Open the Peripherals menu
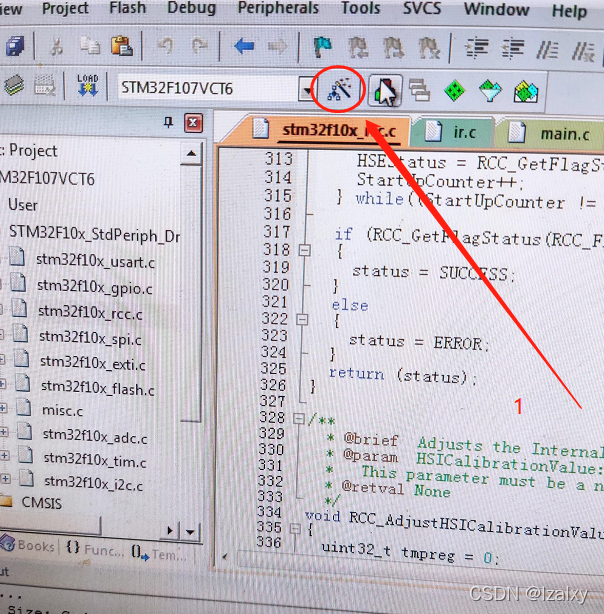Image resolution: width=604 pixels, height=614 pixels. 278,8
